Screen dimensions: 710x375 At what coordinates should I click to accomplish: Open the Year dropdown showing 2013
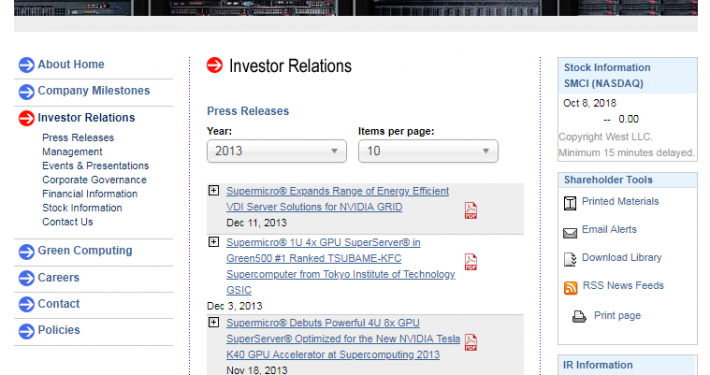pyautogui.click(x=277, y=151)
